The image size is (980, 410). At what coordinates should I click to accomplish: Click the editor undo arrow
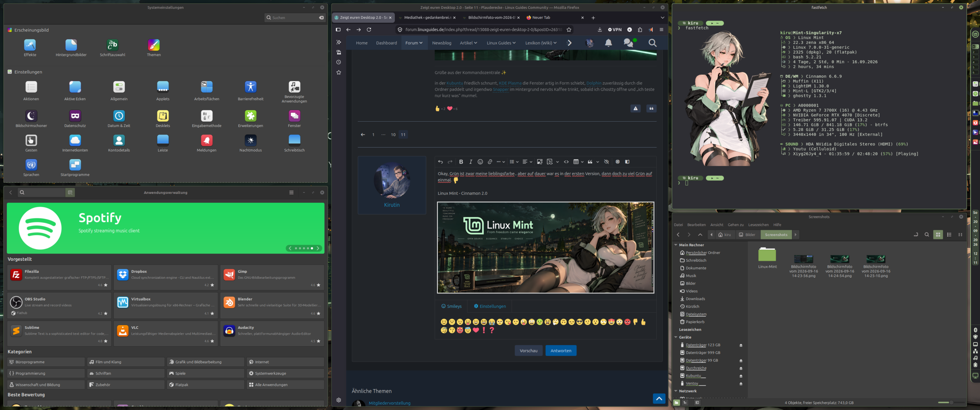[x=441, y=162]
